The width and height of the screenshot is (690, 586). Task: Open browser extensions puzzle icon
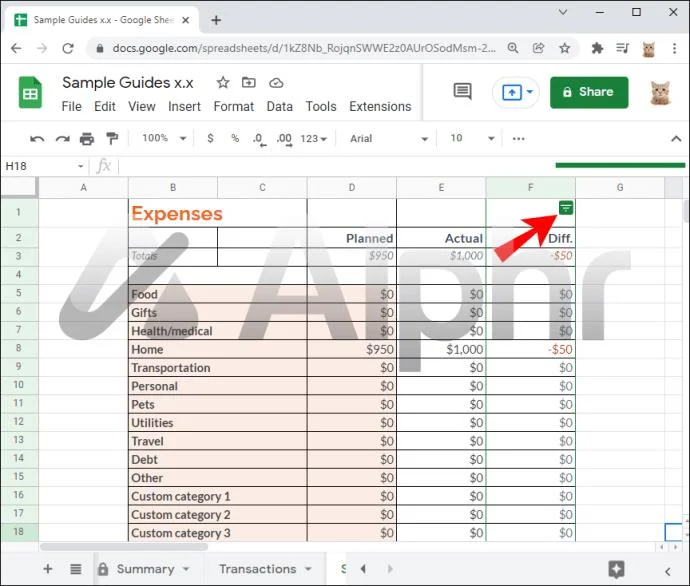click(597, 48)
